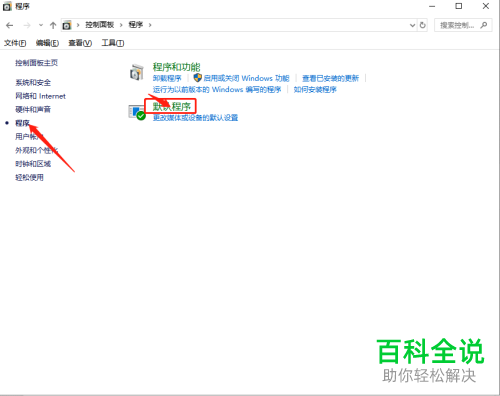Open 硬件和声音 in the sidebar
Screen dimensions: 500x396
pos(33,109)
